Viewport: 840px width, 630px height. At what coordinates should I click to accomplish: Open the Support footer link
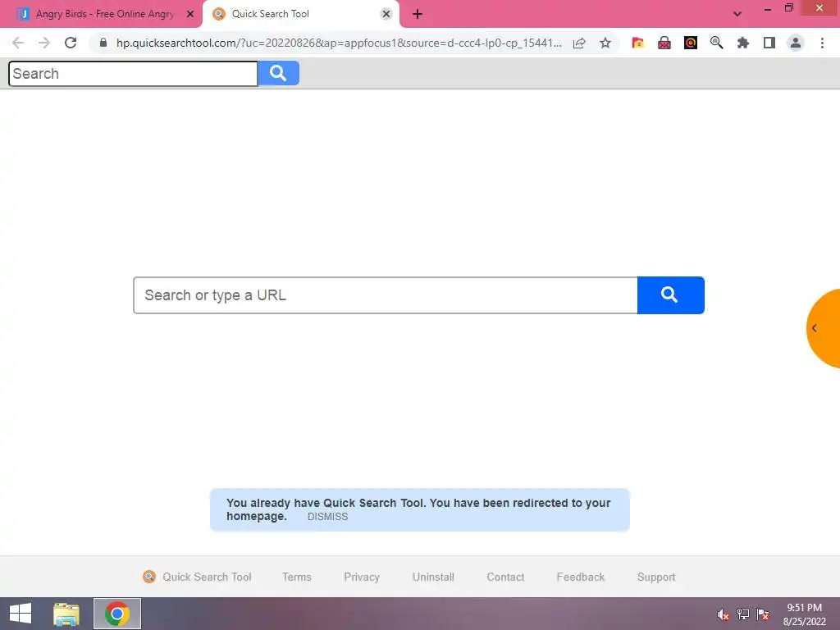click(656, 577)
